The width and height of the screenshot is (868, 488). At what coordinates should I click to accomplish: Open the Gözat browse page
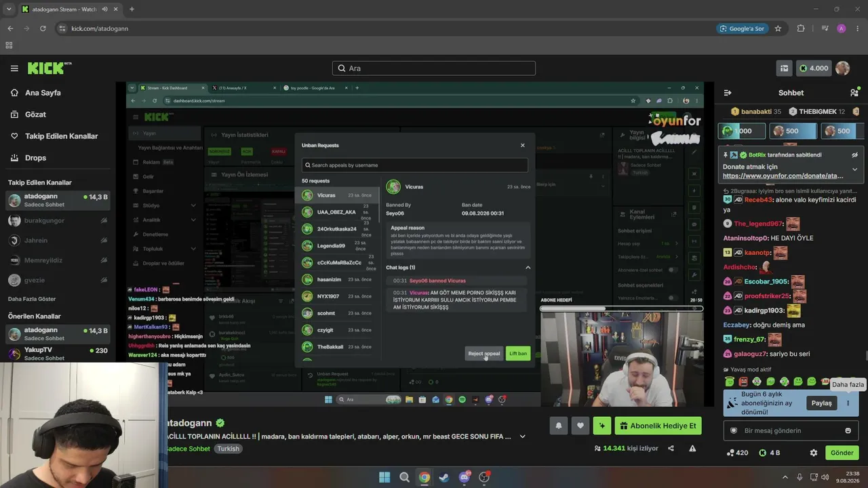pyautogui.click(x=35, y=115)
